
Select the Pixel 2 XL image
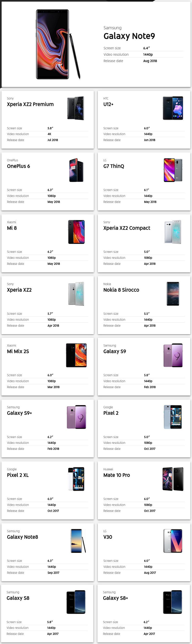coord(76,479)
